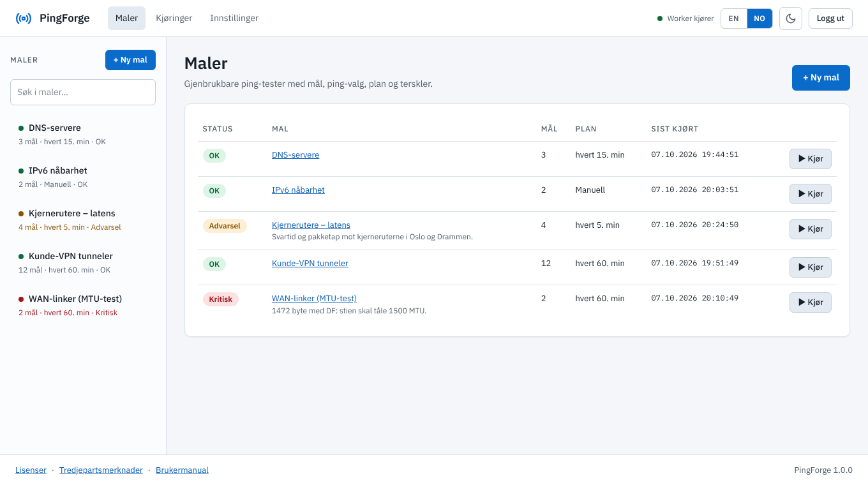This screenshot has width=868, height=485.
Task: Run WAN-linker (MTU-test) with Kjør
Action: pos(811,302)
